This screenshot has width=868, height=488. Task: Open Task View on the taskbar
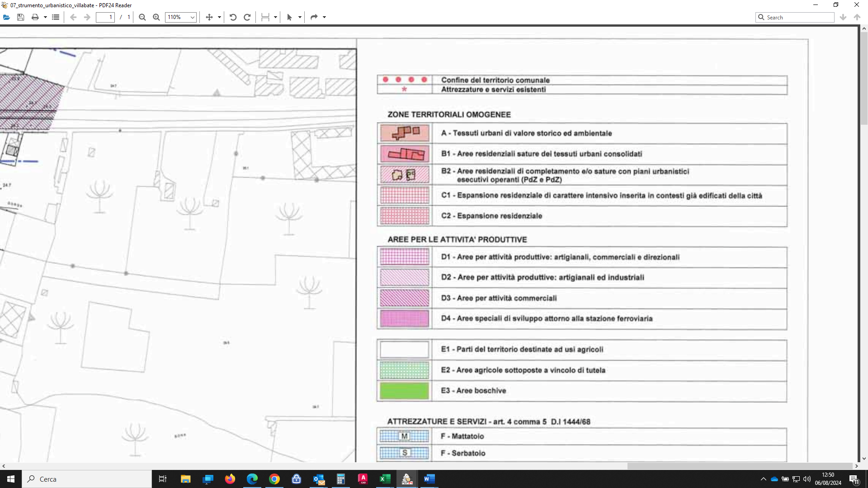point(163,479)
